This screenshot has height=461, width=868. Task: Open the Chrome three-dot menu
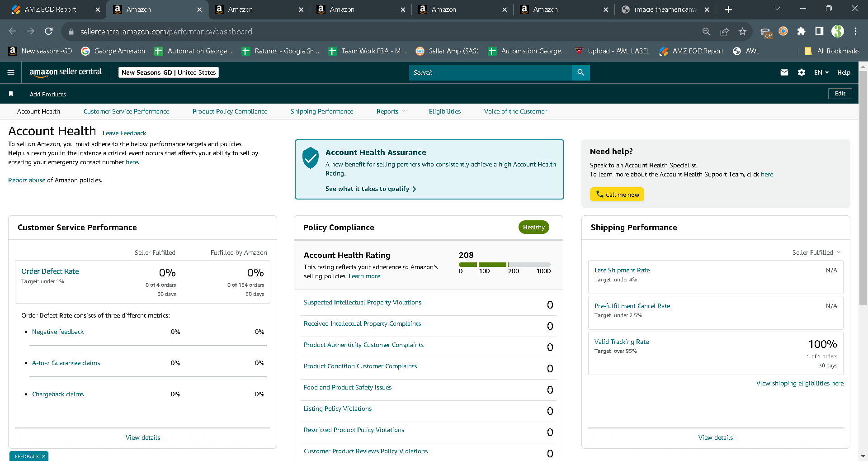pyautogui.click(x=855, y=31)
